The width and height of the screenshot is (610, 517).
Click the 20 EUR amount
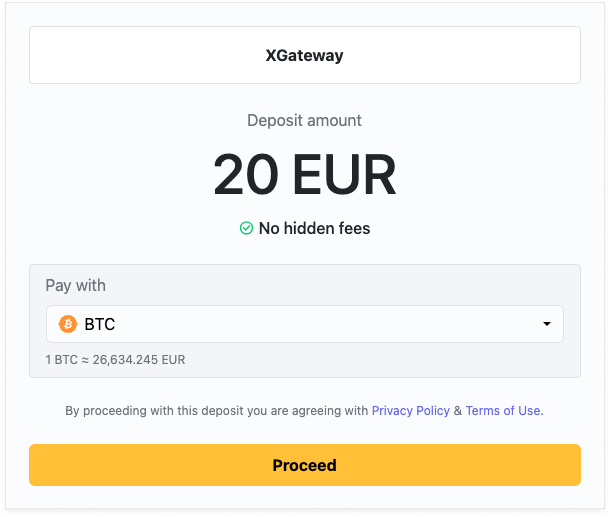304,175
